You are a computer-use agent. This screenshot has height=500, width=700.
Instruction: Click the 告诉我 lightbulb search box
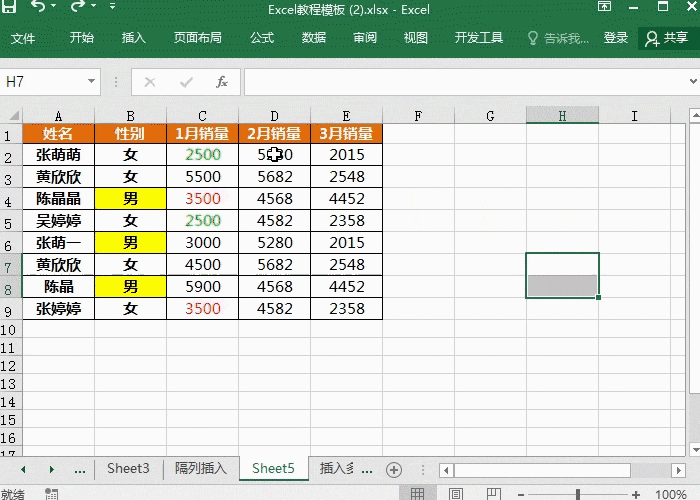pyautogui.click(x=558, y=38)
